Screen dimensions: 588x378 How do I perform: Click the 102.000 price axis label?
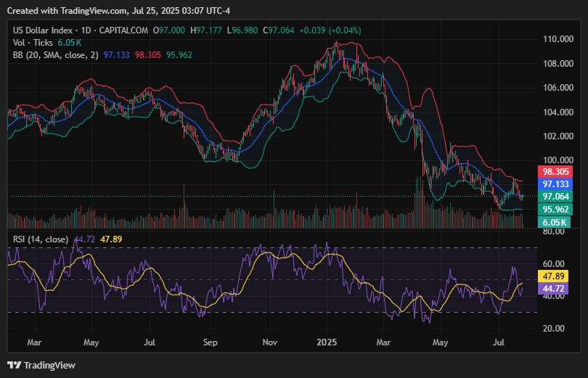[x=558, y=136]
